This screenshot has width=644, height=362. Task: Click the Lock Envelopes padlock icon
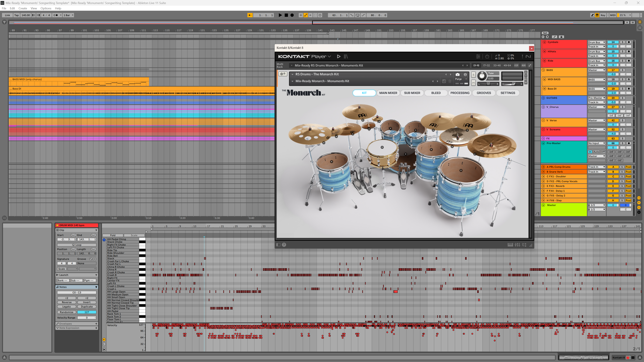click(561, 37)
